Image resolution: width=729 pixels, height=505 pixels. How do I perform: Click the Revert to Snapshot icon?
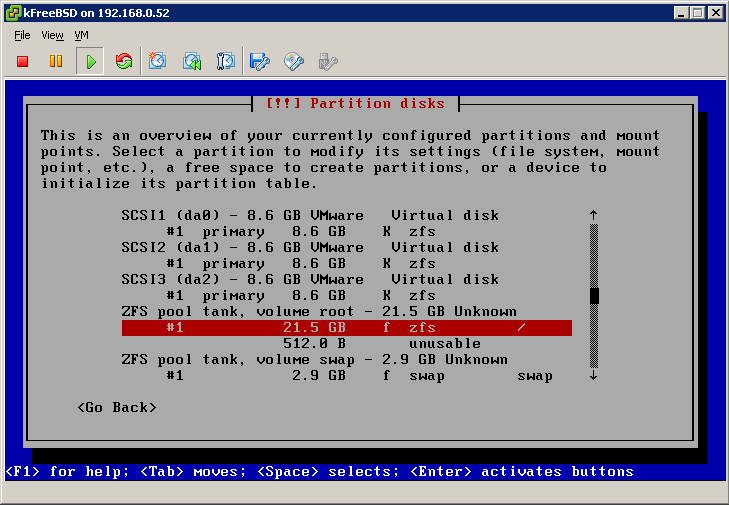point(192,61)
